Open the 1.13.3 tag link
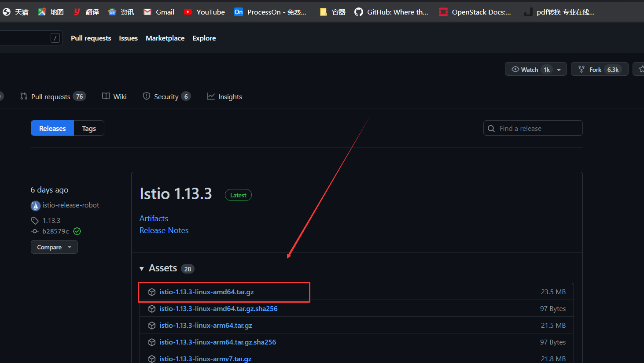 coord(52,220)
